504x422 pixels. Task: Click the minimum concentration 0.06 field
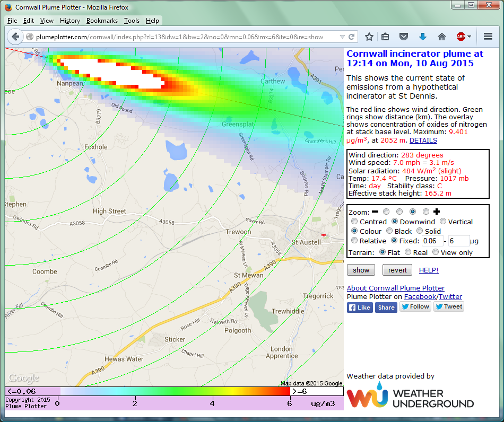432,241
